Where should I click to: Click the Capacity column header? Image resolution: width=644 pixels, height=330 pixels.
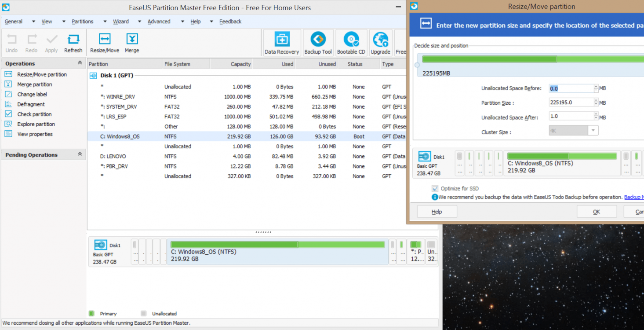tap(232, 64)
